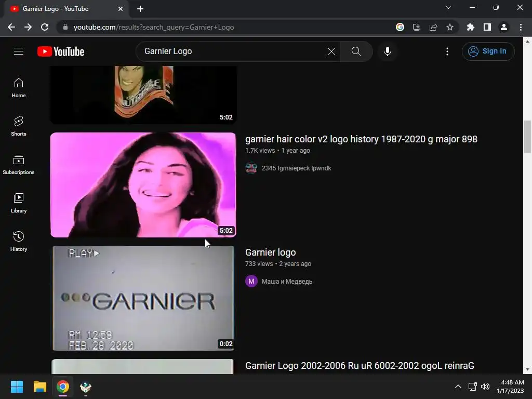
Task: Bookmark this page with the star
Action: pyautogui.click(x=450, y=27)
